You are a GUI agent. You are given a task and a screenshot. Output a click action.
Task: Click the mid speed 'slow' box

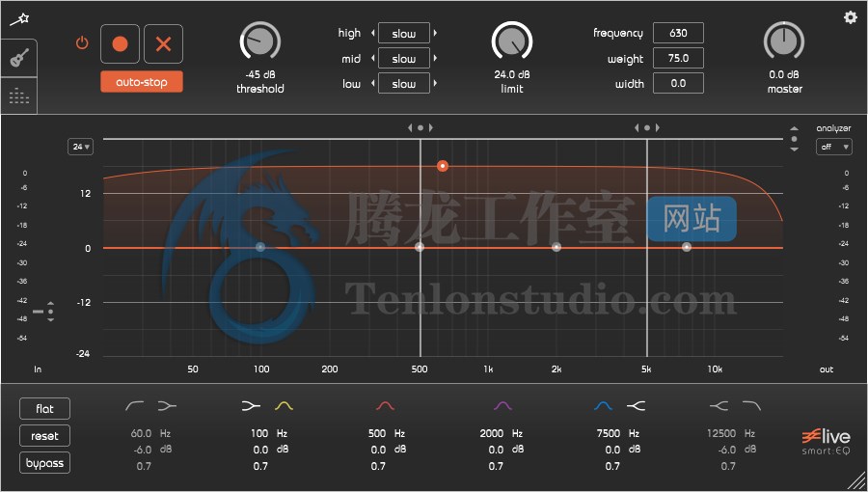point(404,58)
